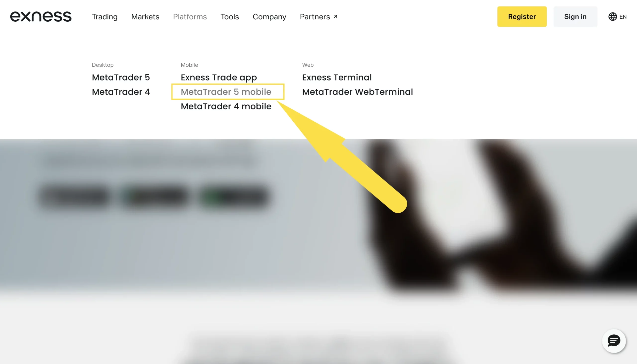
Task: Open the Trading menu item
Action: click(105, 17)
